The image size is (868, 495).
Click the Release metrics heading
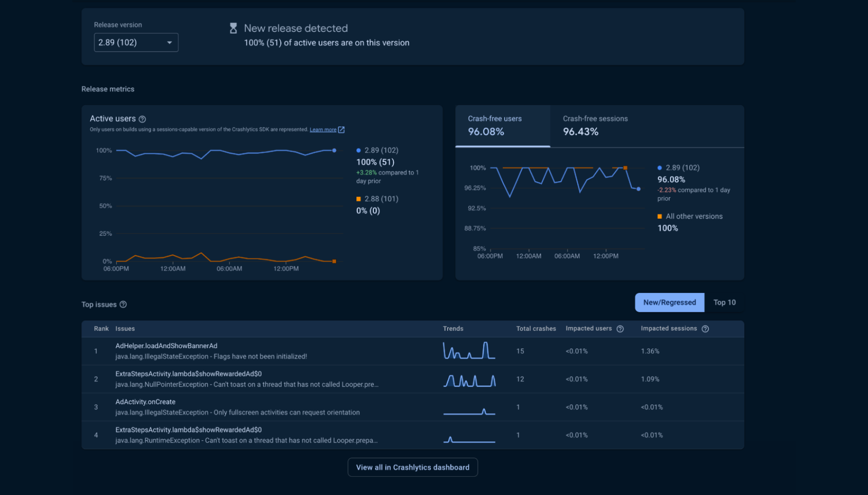pyautogui.click(x=108, y=89)
